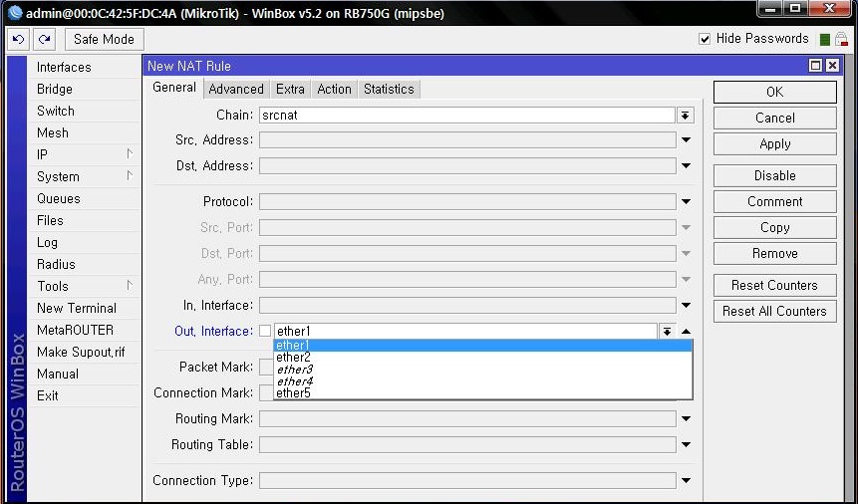Select ether2 in the dropdown list

pos(483,358)
